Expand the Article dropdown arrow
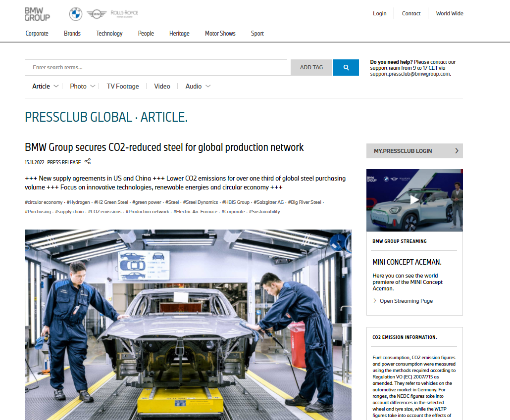 click(56, 86)
